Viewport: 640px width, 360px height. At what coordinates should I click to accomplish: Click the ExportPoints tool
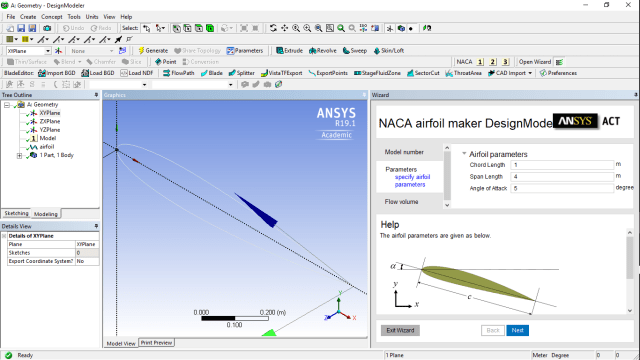coord(328,73)
